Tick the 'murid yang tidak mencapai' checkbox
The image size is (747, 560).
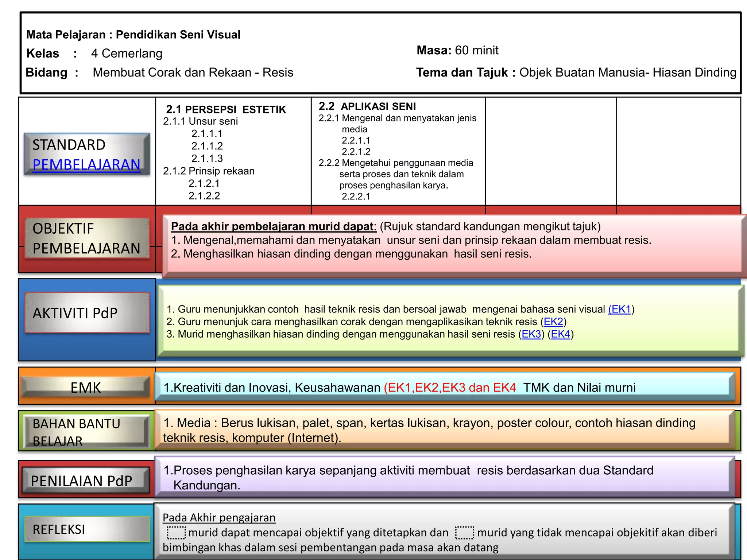click(465, 533)
